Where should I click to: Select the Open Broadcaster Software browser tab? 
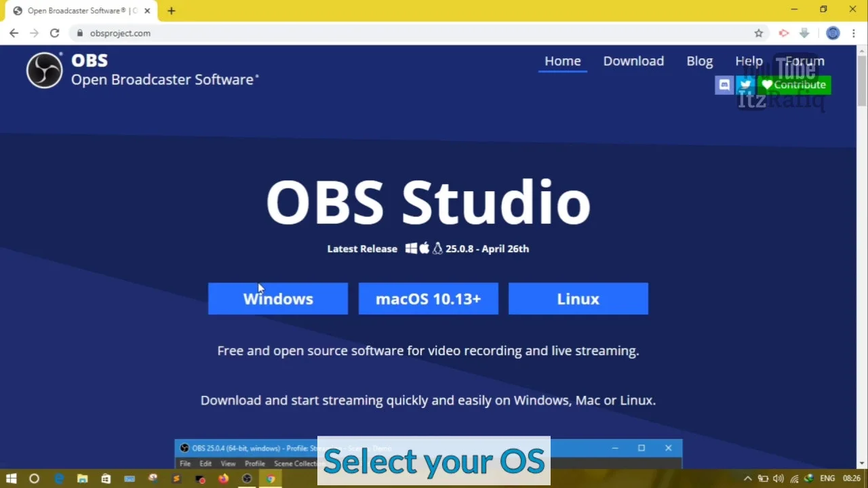click(x=81, y=11)
